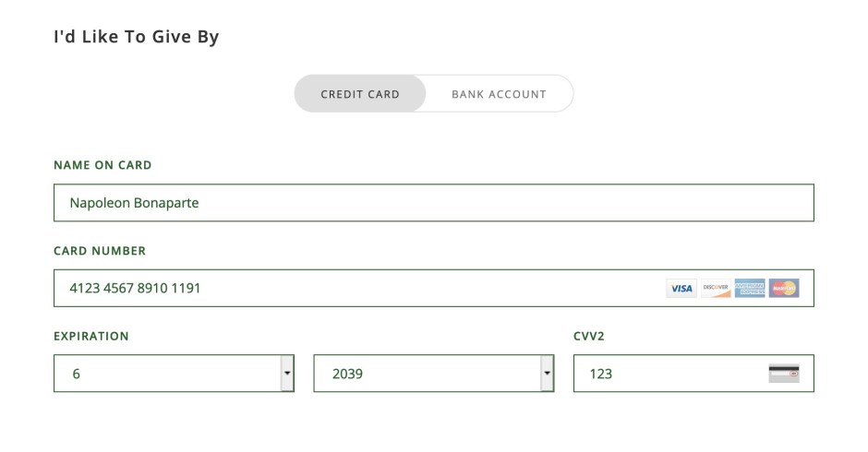The height and width of the screenshot is (452, 868).
Task: Open the year select showing 2039
Action: 425,374
